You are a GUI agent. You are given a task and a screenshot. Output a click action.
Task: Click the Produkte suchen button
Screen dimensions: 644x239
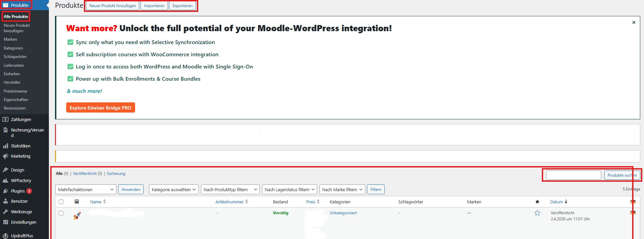pos(622,175)
